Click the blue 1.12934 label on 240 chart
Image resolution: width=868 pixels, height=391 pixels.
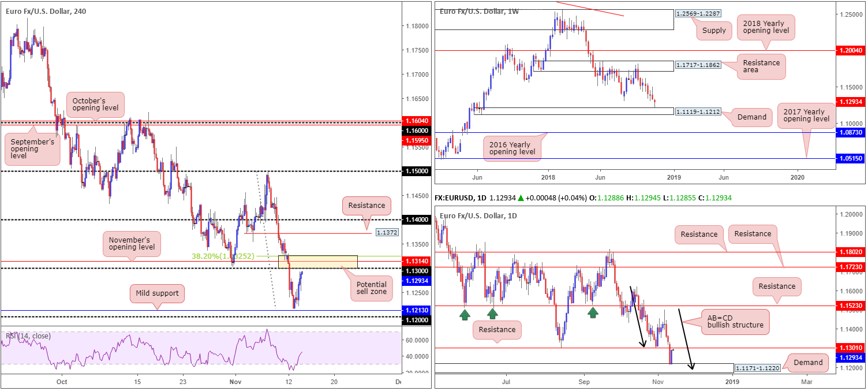(x=417, y=280)
